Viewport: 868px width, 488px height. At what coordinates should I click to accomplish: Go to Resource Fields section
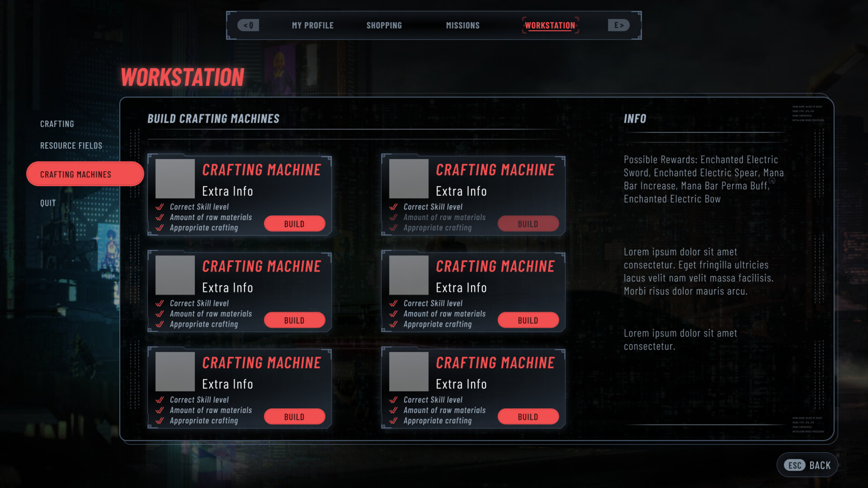coord(71,145)
